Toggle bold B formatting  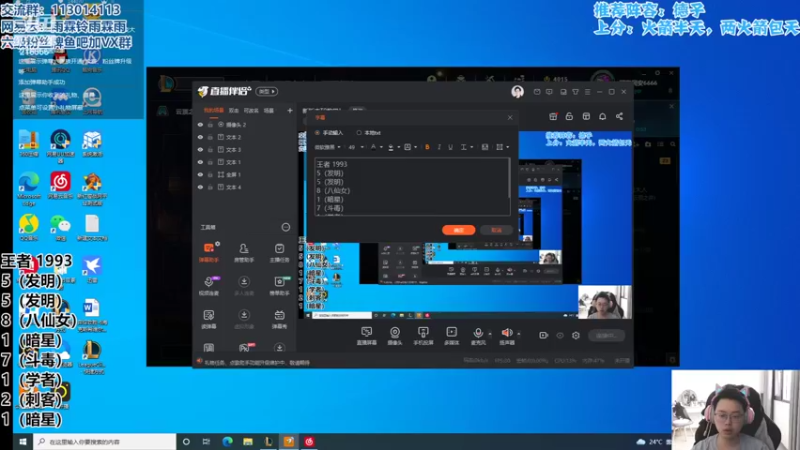[427, 147]
